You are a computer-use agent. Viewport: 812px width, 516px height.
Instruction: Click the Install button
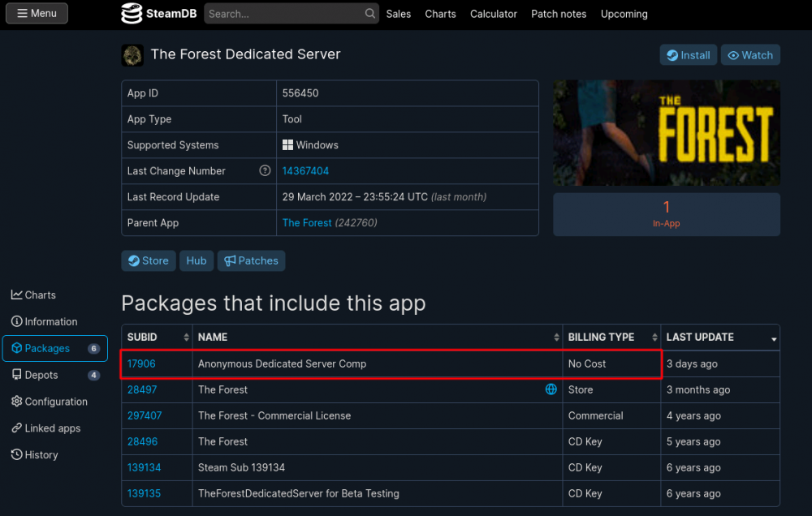coord(689,55)
